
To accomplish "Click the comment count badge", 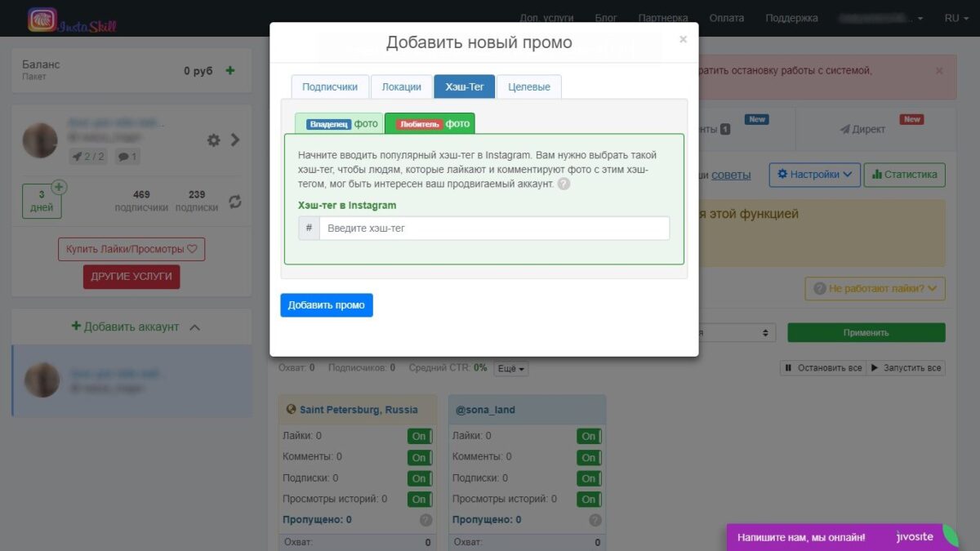I will [127, 157].
